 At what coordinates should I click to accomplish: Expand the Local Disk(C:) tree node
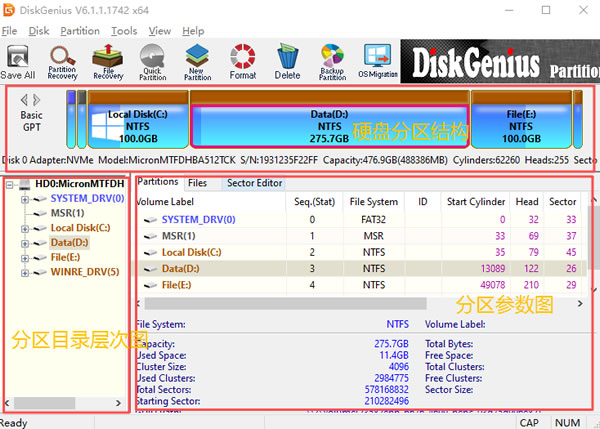click(x=24, y=228)
